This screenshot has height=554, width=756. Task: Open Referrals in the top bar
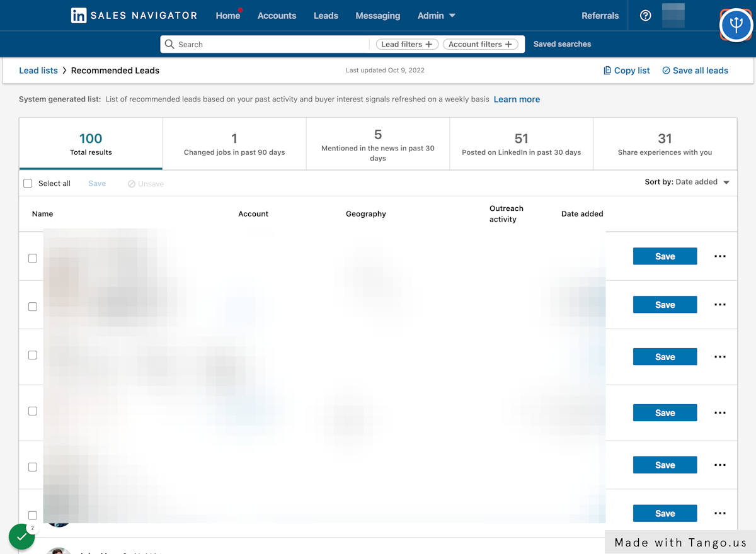(600, 16)
